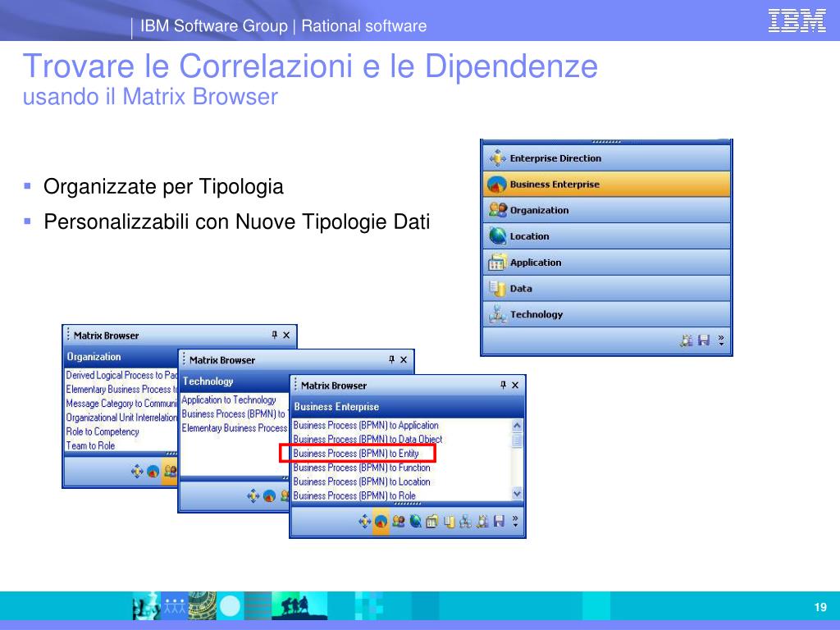
Task: Open 'Team to Role' matrix
Action: coord(90,445)
